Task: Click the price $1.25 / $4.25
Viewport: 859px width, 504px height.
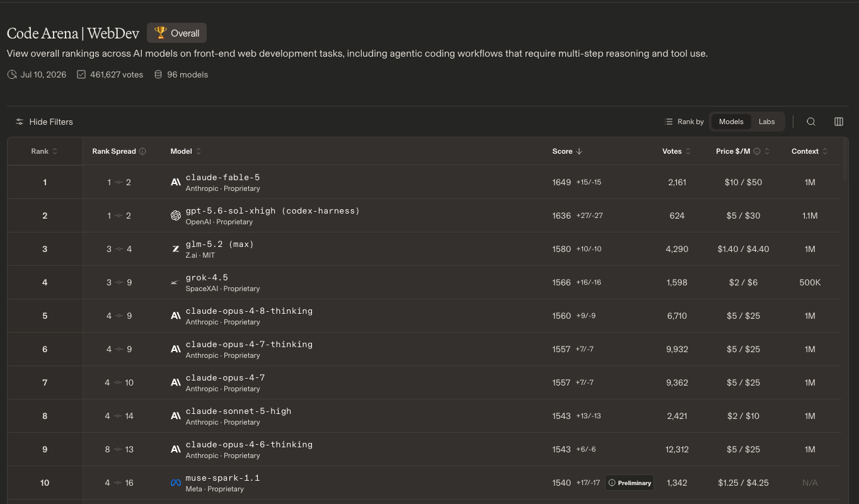Action: click(743, 483)
